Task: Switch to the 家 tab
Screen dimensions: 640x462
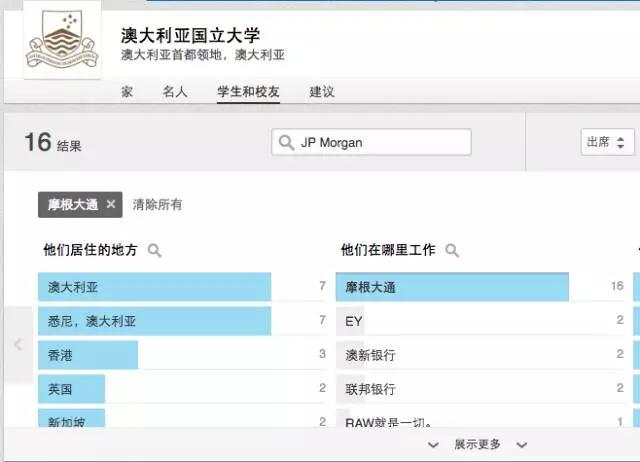Action: 127,92
